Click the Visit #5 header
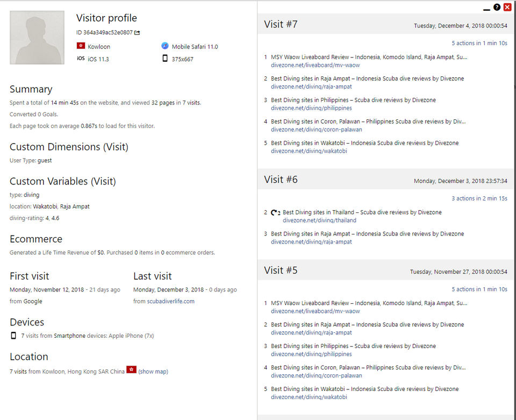Image resolution: width=516 pixels, height=420 pixels. (x=281, y=271)
